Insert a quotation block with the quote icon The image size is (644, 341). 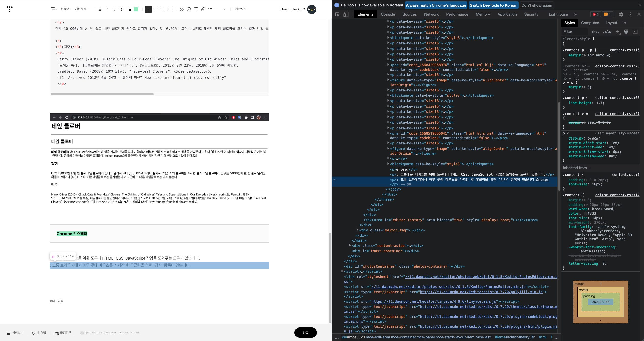182,9
